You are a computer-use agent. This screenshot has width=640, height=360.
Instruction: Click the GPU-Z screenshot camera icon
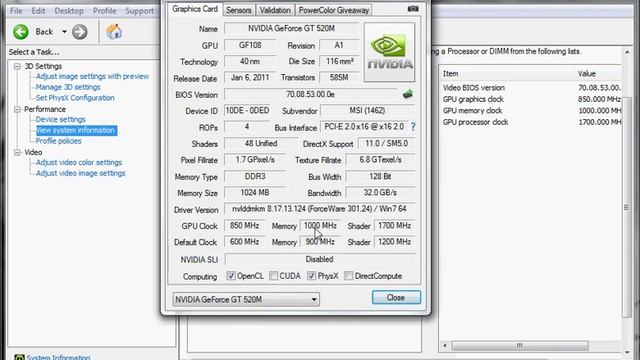click(x=413, y=9)
